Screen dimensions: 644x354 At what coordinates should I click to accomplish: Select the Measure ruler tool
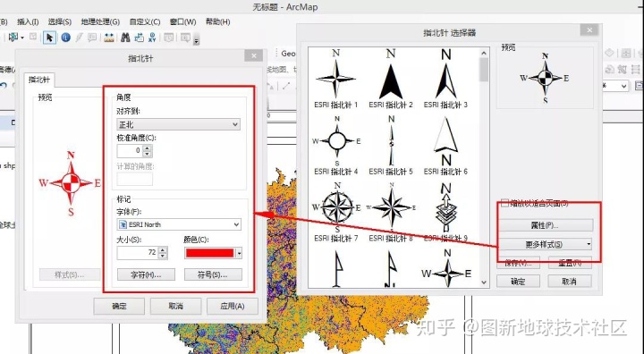click(x=109, y=38)
